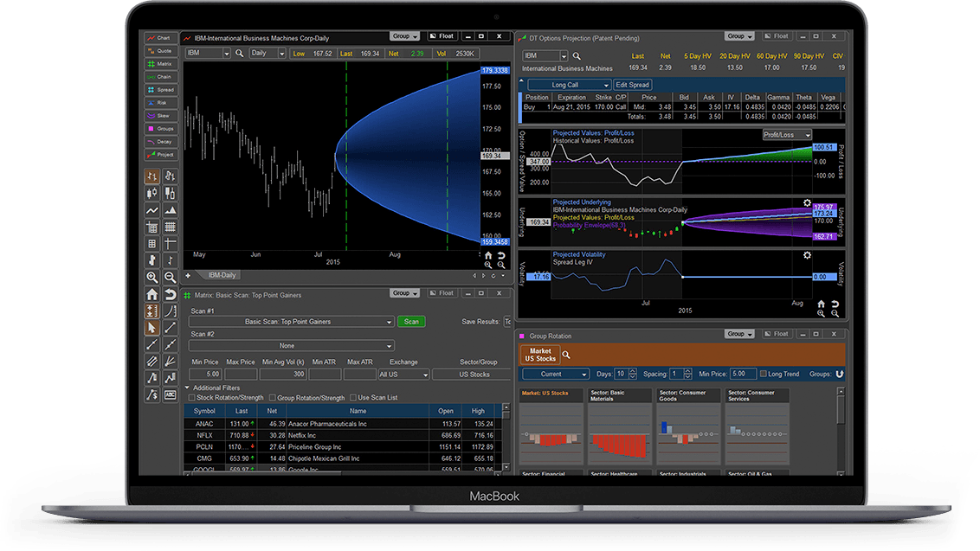The image size is (980, 551).
Task: Open the Quote panel from the sidebar
Action: click(161, 51)
